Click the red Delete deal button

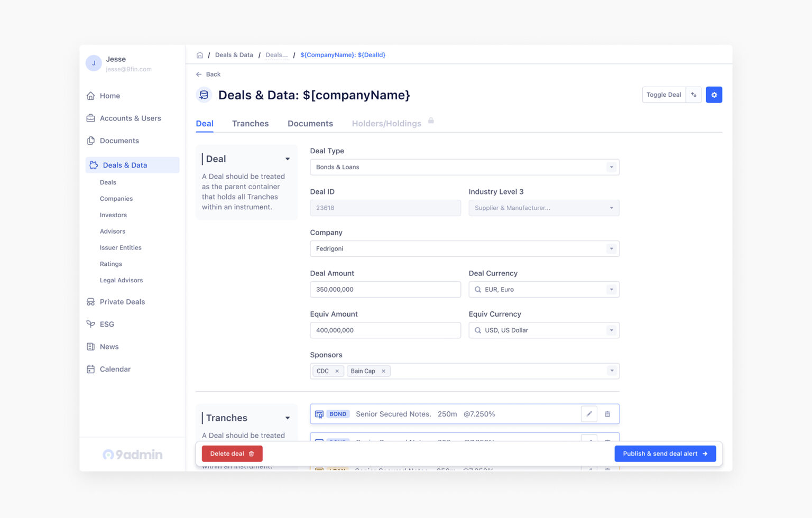tap(232, 454)
